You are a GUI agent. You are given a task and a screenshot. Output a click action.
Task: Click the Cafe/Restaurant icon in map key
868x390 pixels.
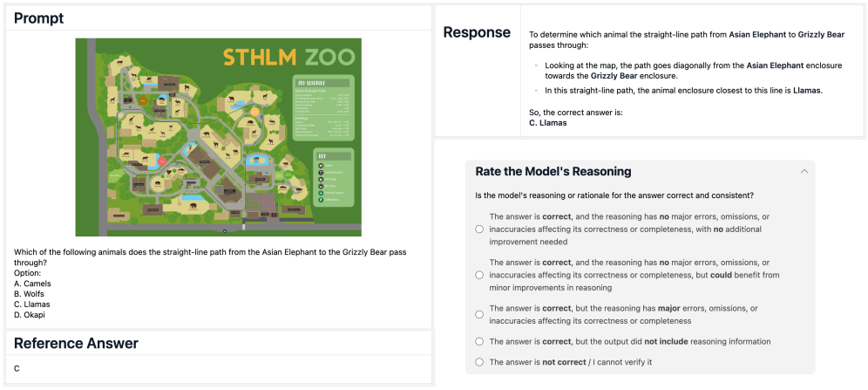point(321,173)
